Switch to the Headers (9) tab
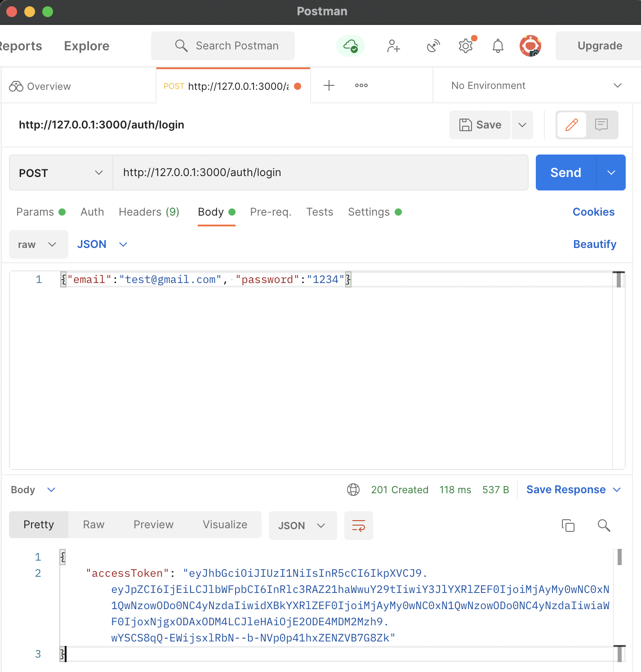The image size is (641, 672). click(149, 212)
